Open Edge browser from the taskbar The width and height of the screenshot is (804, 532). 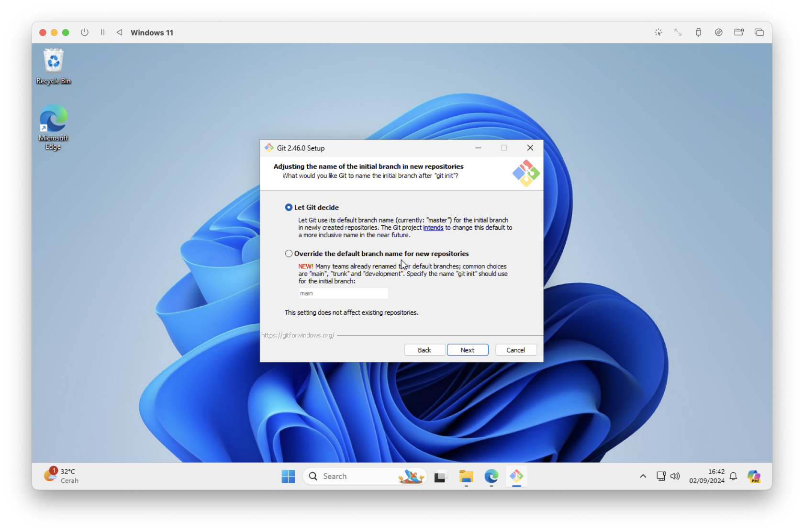tap(491, 477)
